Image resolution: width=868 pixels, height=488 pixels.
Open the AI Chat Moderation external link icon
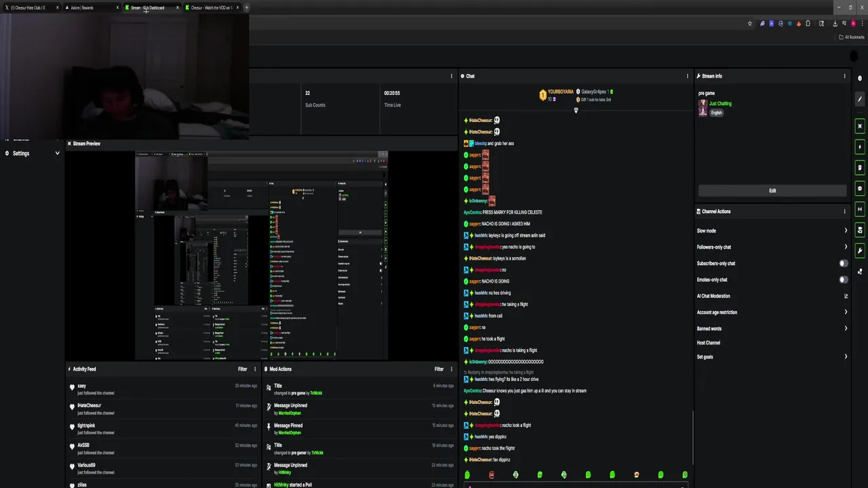pyautogui.click(x=846, y=296)
